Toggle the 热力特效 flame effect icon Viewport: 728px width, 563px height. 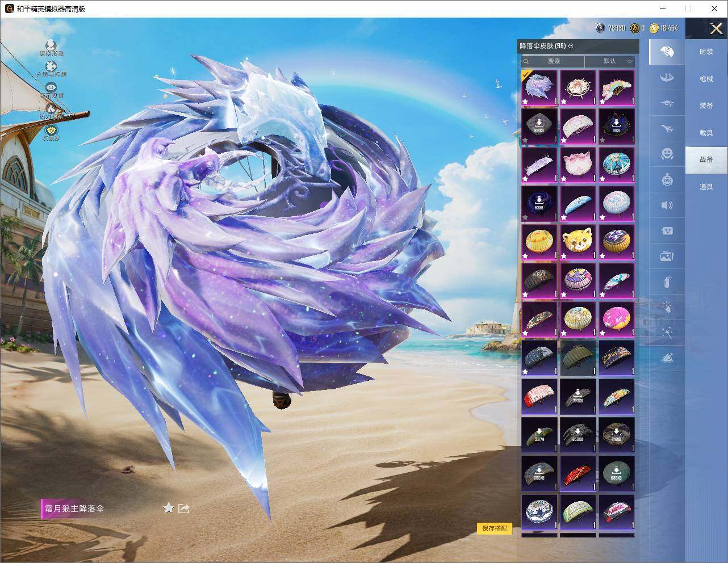pos(51,108)
